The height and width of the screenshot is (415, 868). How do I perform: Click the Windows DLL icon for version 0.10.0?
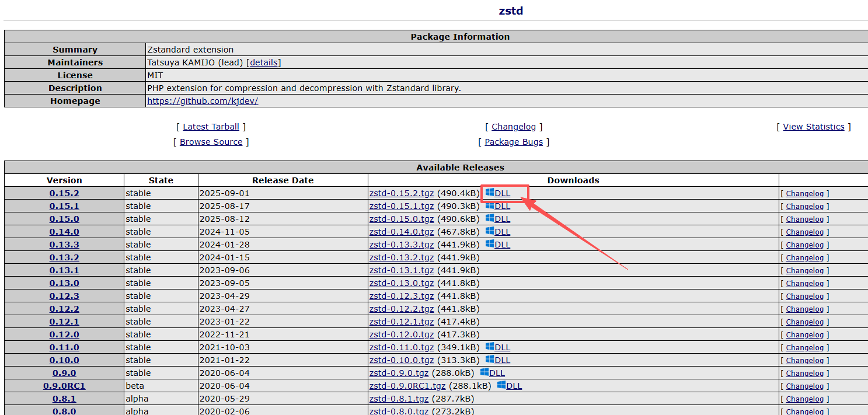[490, 360]
